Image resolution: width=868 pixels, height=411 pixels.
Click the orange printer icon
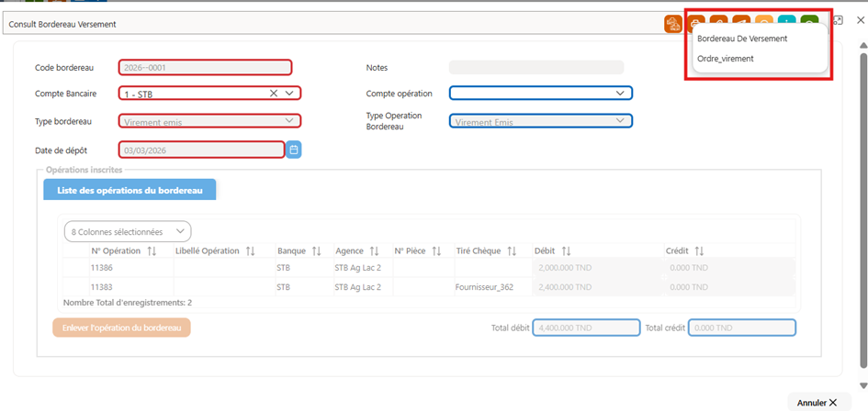pos(696,22)
